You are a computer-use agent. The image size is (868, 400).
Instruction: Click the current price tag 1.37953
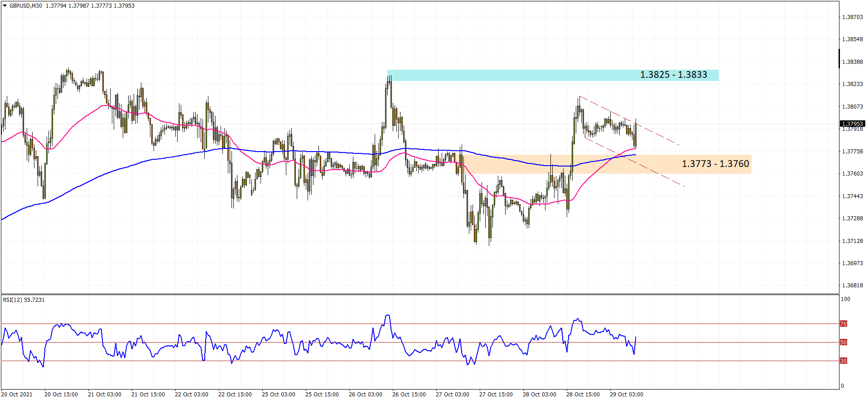[x=853, y=124]
